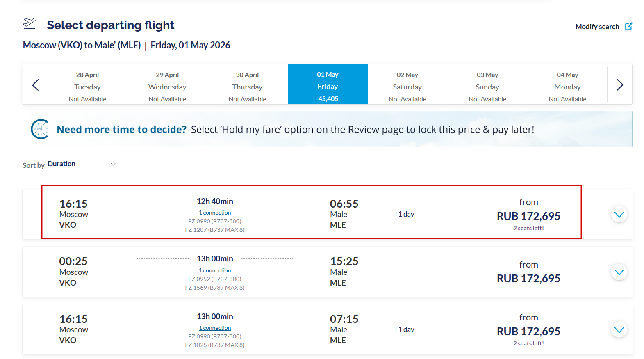
Task: Click the clock icon in fare banner
Action: (x=40, y=129)
